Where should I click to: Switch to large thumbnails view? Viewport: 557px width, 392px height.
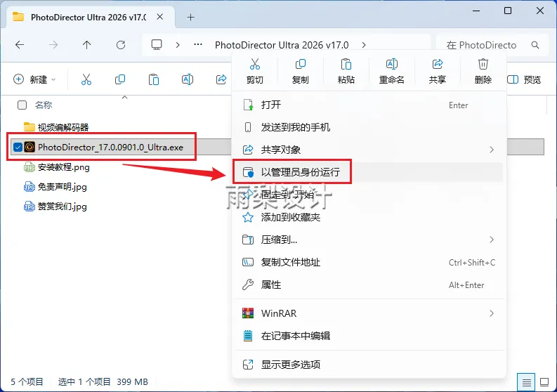544,382
